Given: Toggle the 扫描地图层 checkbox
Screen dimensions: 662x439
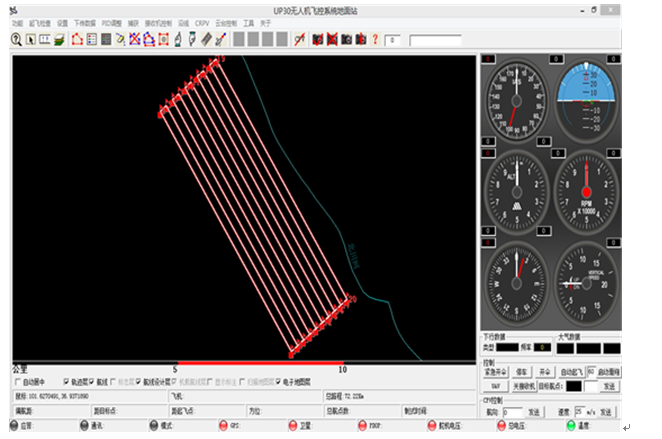Looking at the screenshot, I should pos(242,382).
